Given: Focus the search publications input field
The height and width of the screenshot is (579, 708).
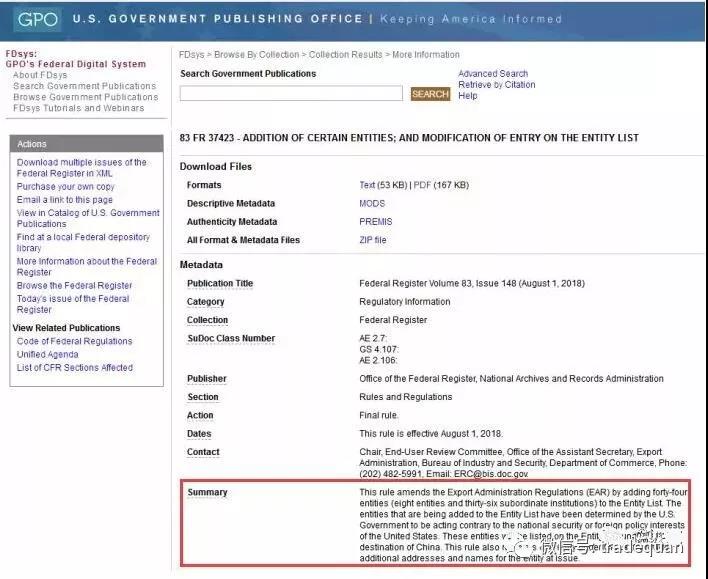Looking at the screenshot, I should [291, 93].
